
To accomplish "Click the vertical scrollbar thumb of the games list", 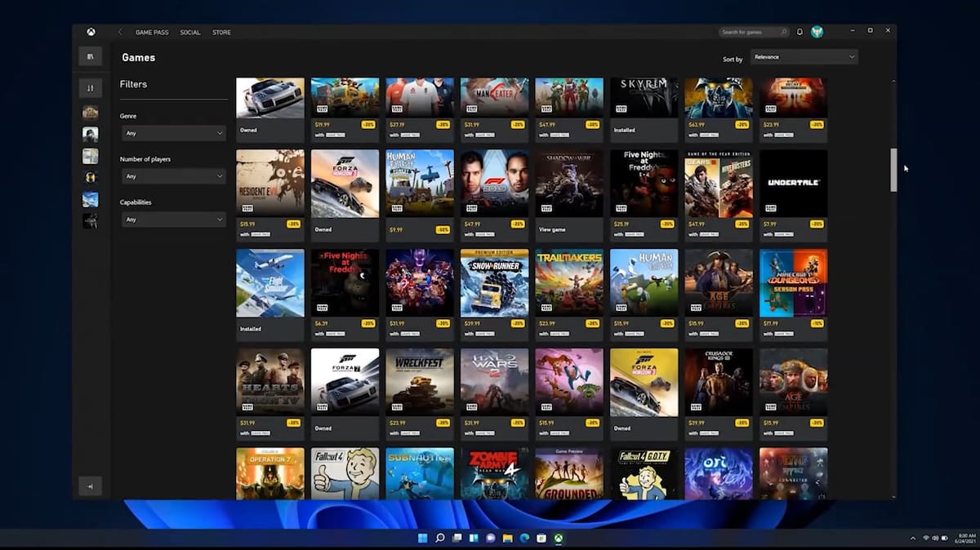I will (893, 170).
